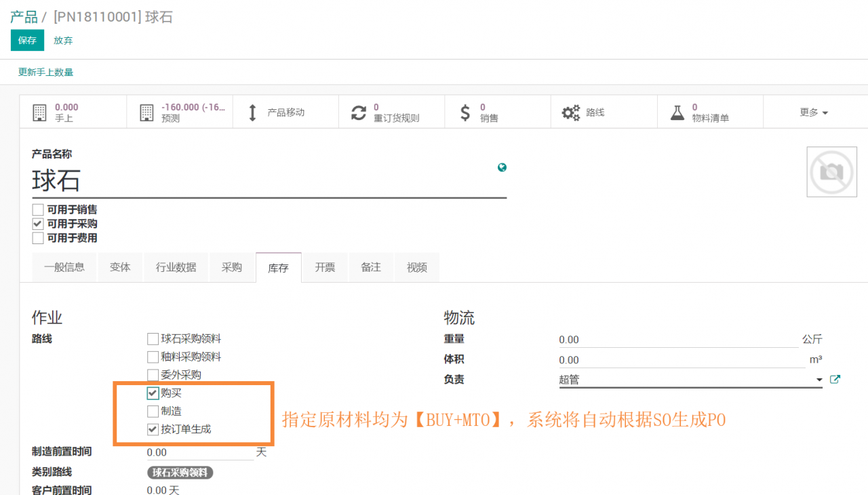The height and width of the screenshot is (495, 868).
Task: Switch to the 变体 tab
Action: pyautogui.click(x=120, y=267)
